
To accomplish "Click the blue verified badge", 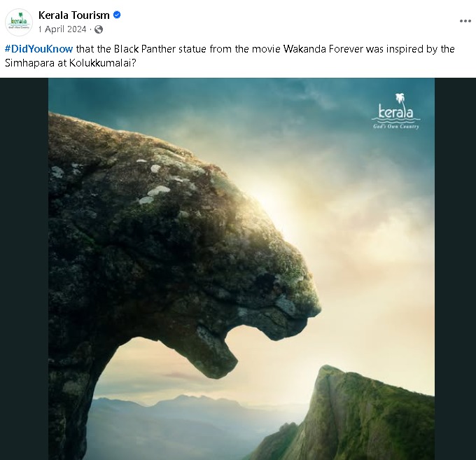I will tap(118, 15).
